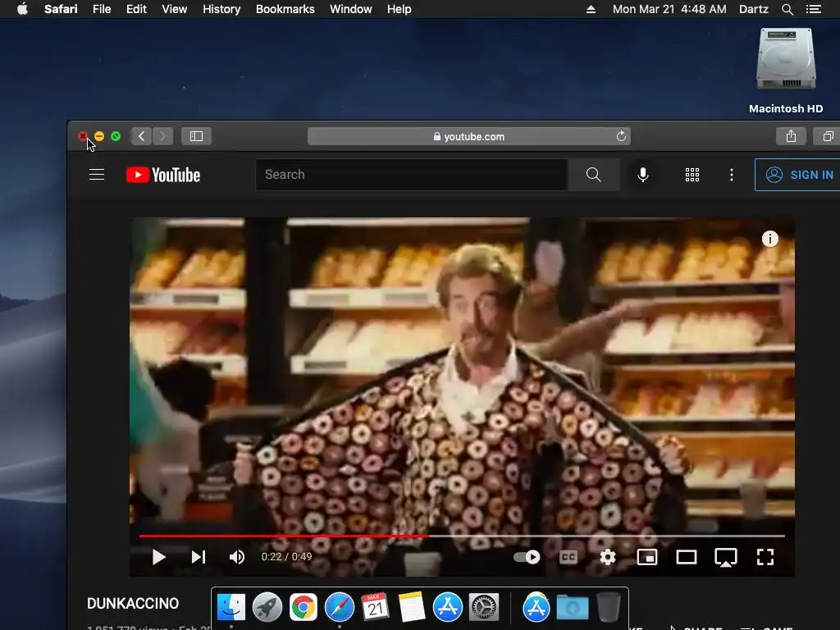Open YouTube settings three-dot menu

[x=732, y=175]
